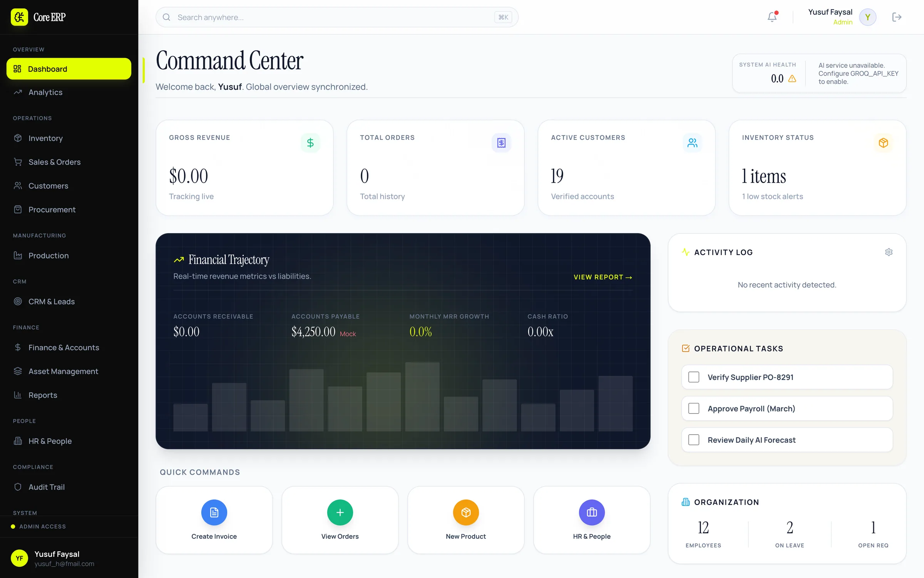Click the "1" open req count
The height and width of the screenshot is (578, 924).
click(873, 528)
